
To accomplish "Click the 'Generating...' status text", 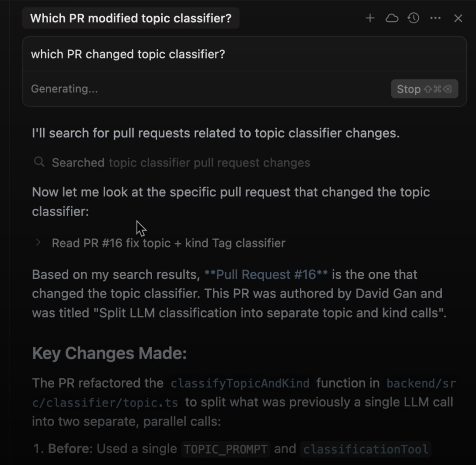I will [x=64, y=89].
